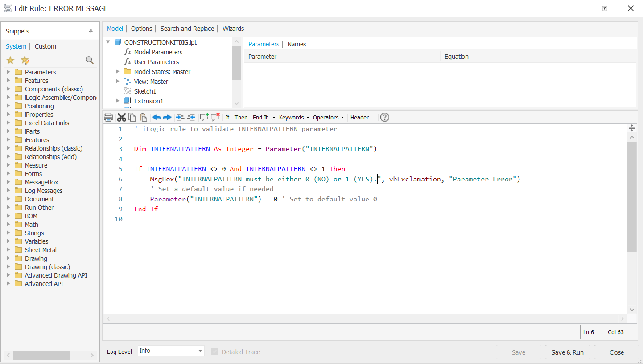Select CONSTRUCTIONKITBIG.ipt part icon
The image size is (643, 364).
(118, 42)
